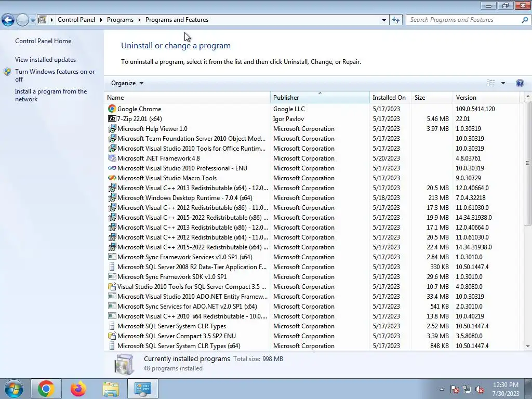This screenshot has height=399, width=532.
Task: Click the 7-Zip 22.01 (x64) program icon
Action: point(112,118)
